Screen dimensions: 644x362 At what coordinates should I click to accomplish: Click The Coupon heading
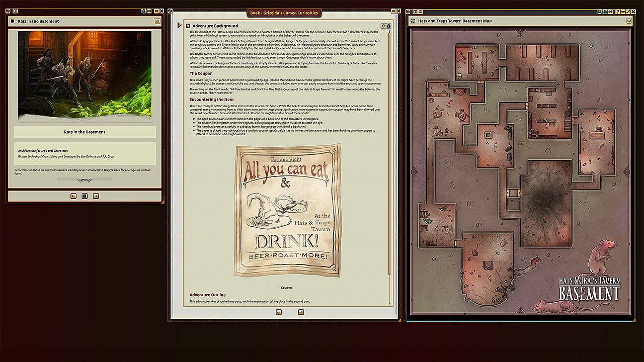(201, 73)
